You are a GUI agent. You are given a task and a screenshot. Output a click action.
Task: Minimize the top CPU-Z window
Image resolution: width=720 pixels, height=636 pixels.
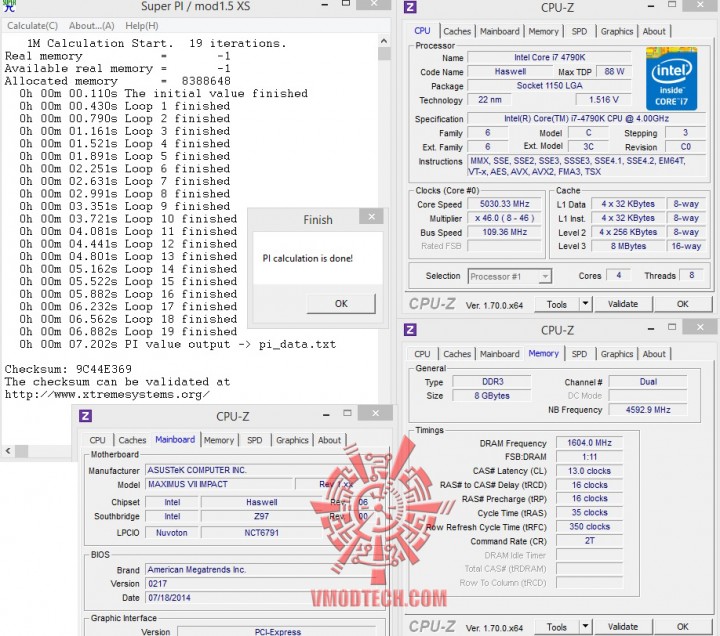(651, 6)
